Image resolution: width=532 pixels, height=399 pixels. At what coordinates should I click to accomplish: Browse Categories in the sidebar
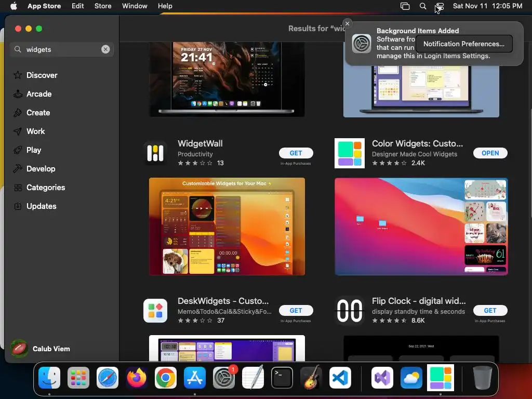[x=39, y=187]
